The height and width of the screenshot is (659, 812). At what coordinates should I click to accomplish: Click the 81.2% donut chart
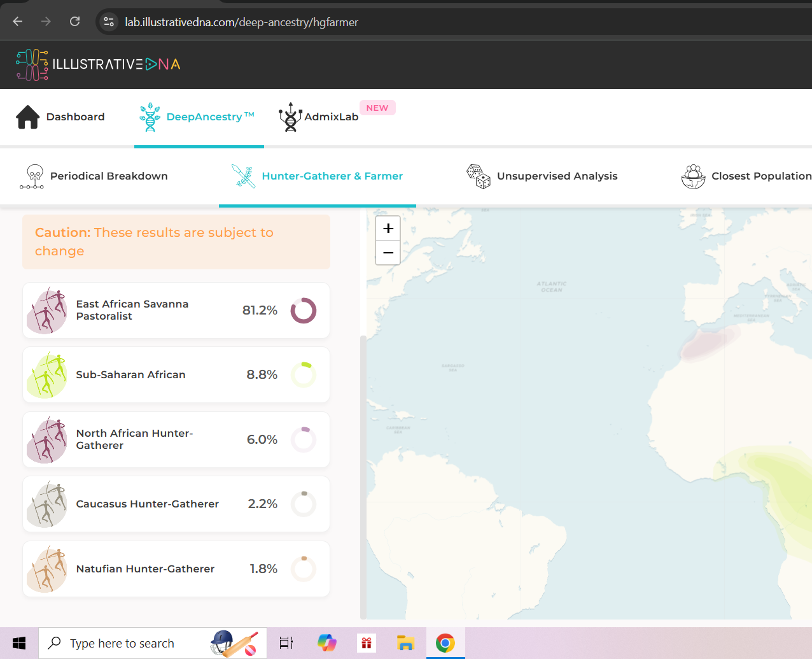tap(304, 311)
